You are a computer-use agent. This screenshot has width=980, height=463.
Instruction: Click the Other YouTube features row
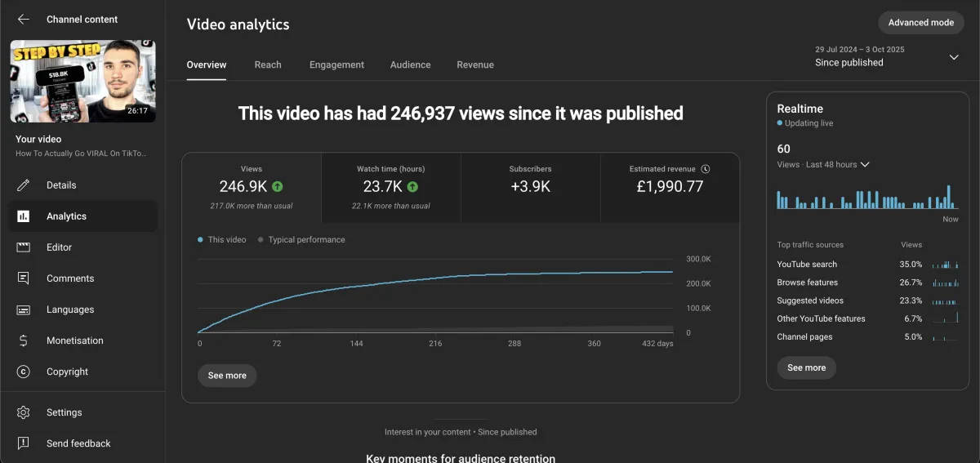point(868,318)
